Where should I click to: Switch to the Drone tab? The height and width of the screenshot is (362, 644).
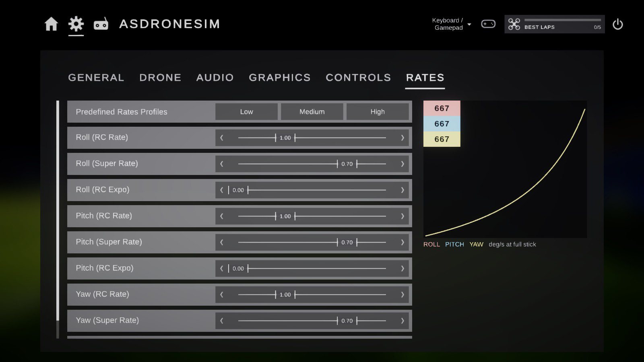click(x=160, y=78)
